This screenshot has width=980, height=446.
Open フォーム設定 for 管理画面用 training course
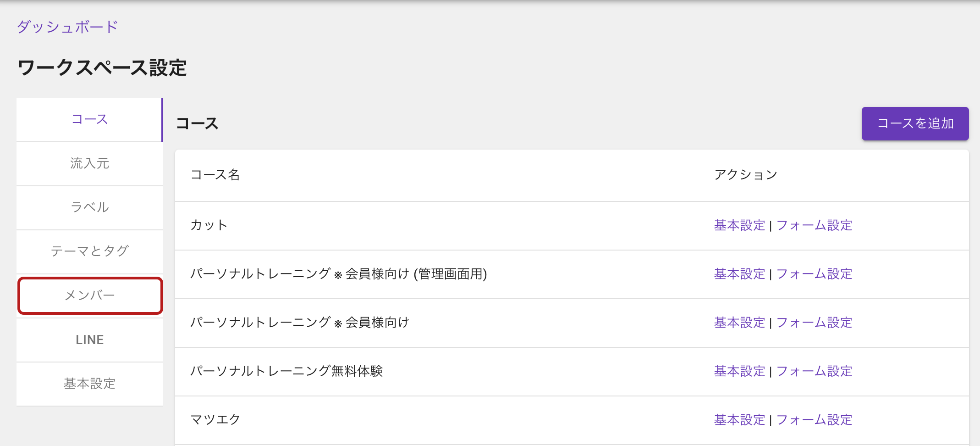pos(814,274)
